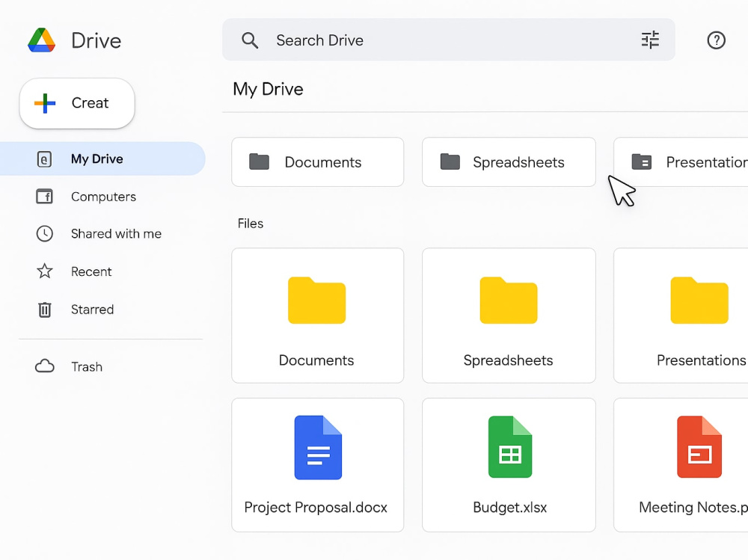Click red Slides icon of Meeting Notes

pyautogui.click(x=699, y=447)
